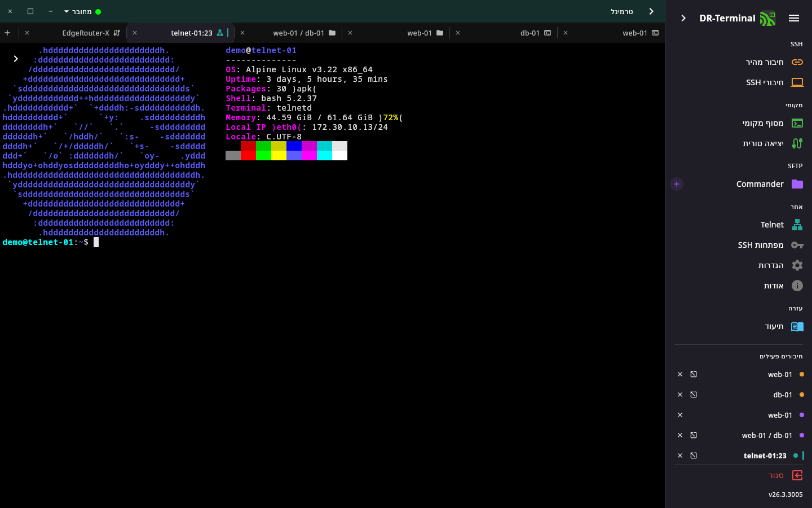Click the red סגור exit button label
The height and width of the screenshot is (508, 812).
[x=776, y=475]
